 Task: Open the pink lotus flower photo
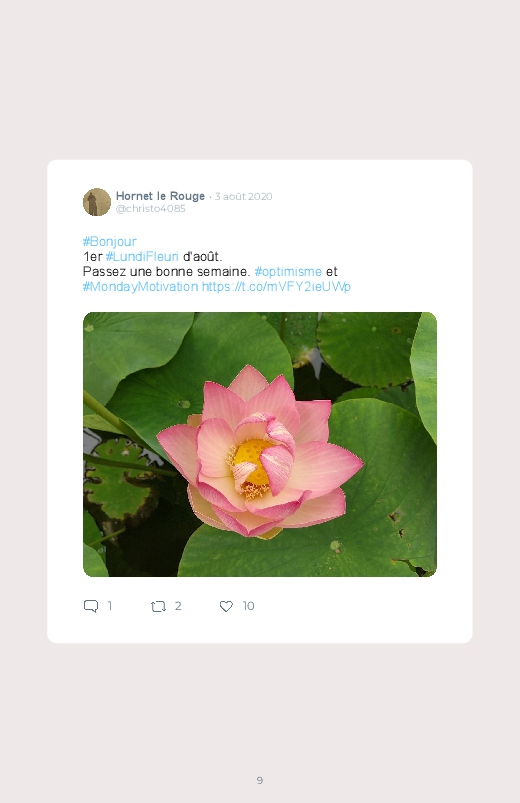[260, 444]
